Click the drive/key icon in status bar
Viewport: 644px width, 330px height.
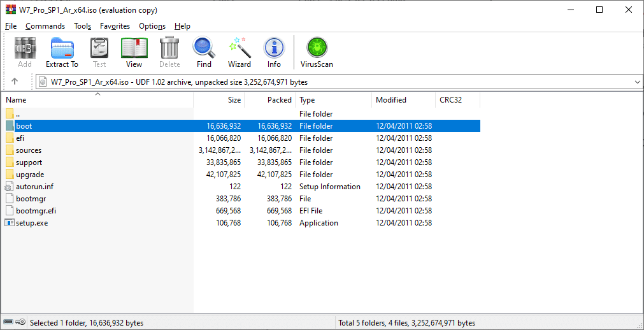click(15, 323)
